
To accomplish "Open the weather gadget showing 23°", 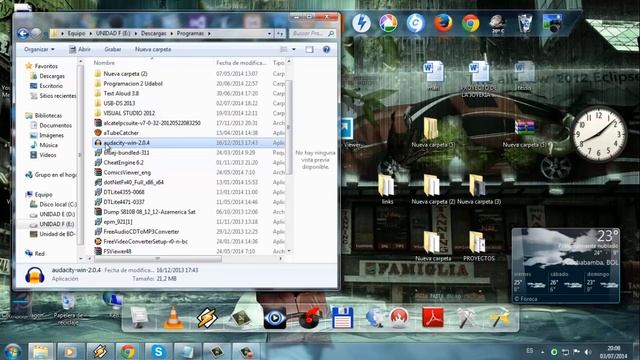I will [566, 266].
